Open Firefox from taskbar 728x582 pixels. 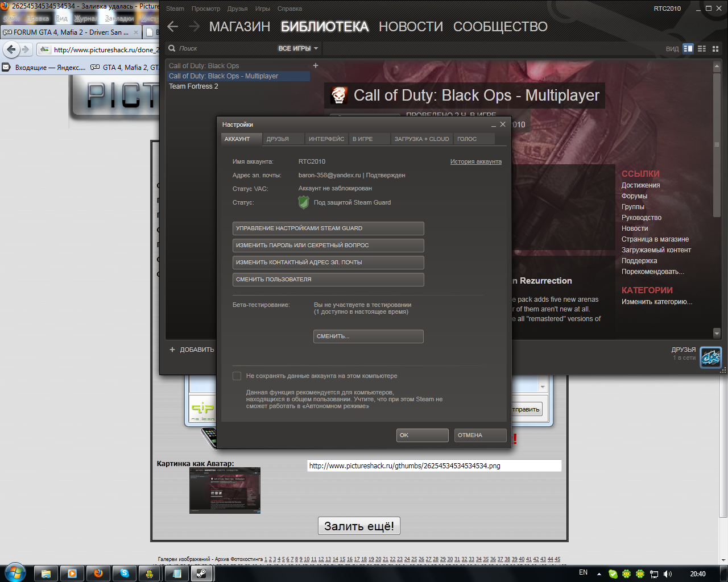click(x=98, y=573)
